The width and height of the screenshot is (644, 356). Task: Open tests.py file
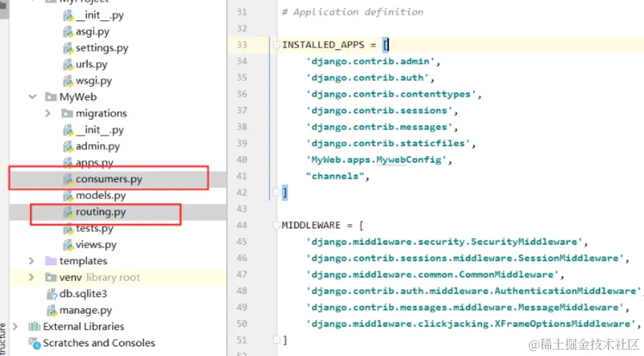click(95, 228)
